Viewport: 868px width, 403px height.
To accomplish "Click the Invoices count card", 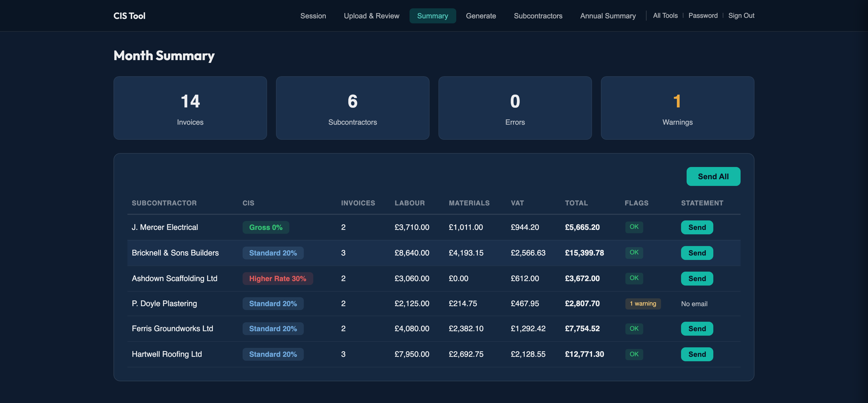I will click(190, 108).
